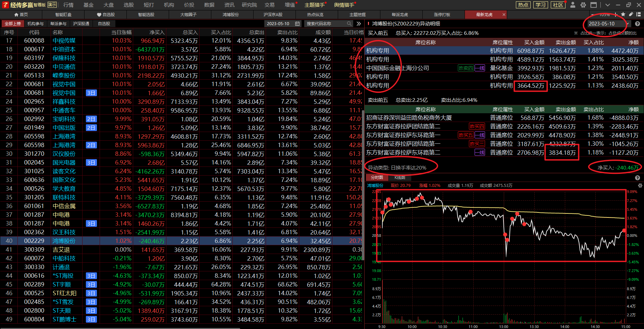Viewport: 644px width, 329px height.
Task: Select the highlighted 鸿博股份 row
Action: 182,241
